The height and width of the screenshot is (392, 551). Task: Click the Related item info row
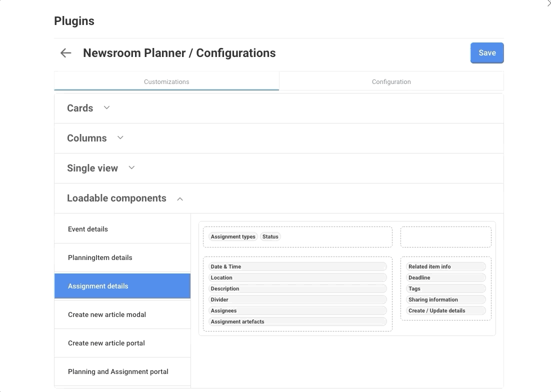click(445, 266)
